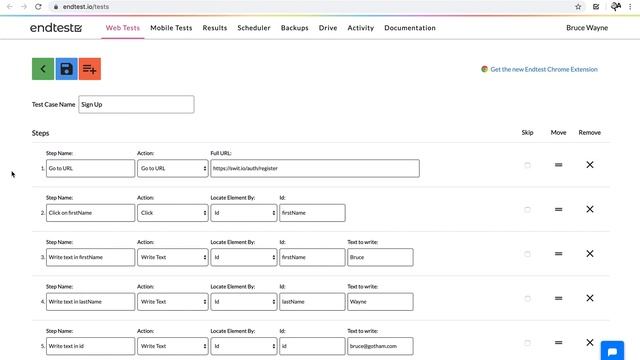Open the Activity tab
Screen dimensions: 640x360
click(x=360, y=28)
